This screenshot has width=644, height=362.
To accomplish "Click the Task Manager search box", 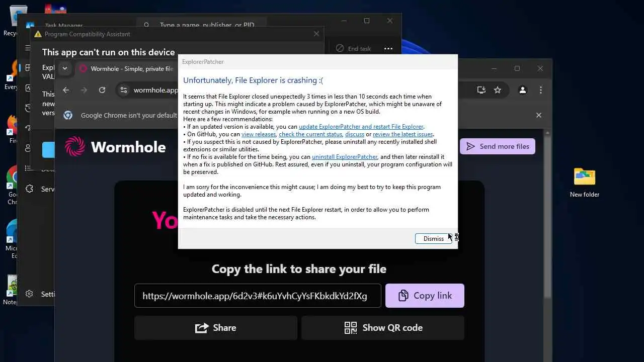I will (201, 25).
